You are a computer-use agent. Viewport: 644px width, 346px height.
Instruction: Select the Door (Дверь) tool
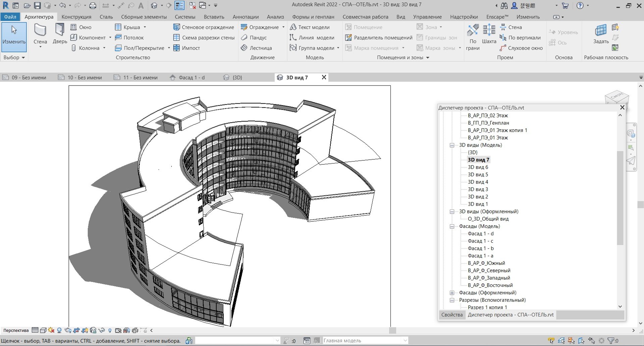point(60,34)
